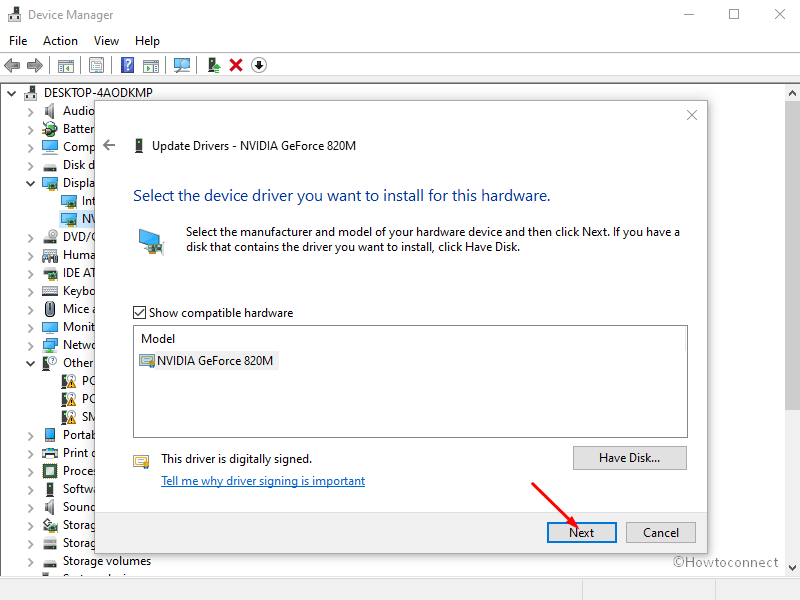This screenshot has height=600, width=800.
Task: Click the Update device driver icon
Action: point(214,65)
